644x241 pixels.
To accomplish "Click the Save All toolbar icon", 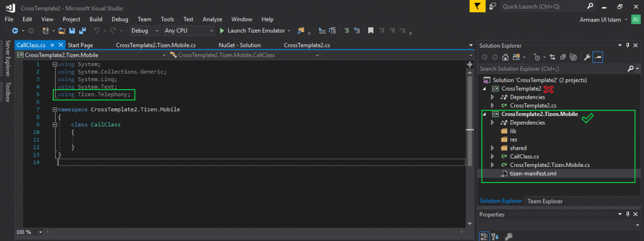I will (82, 31).
